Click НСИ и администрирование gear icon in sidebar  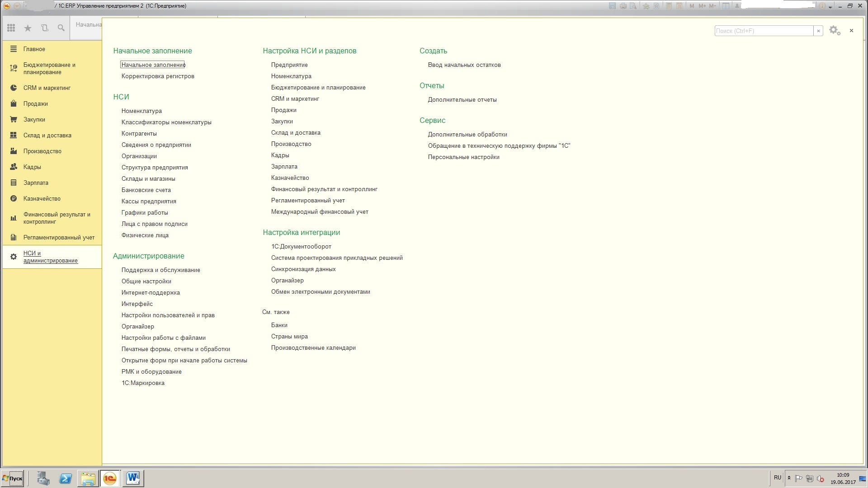[14, 257]
